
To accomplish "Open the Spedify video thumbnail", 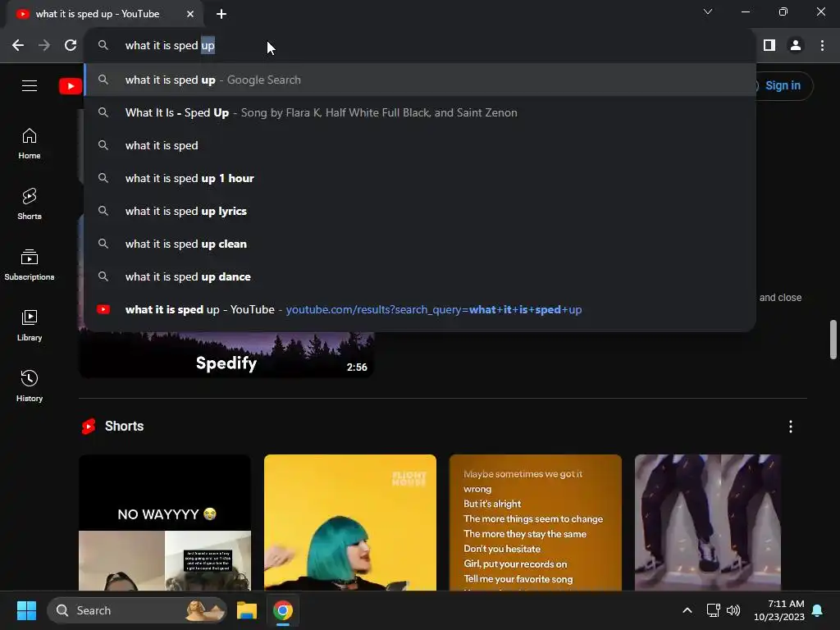I will tap(226, 354).
